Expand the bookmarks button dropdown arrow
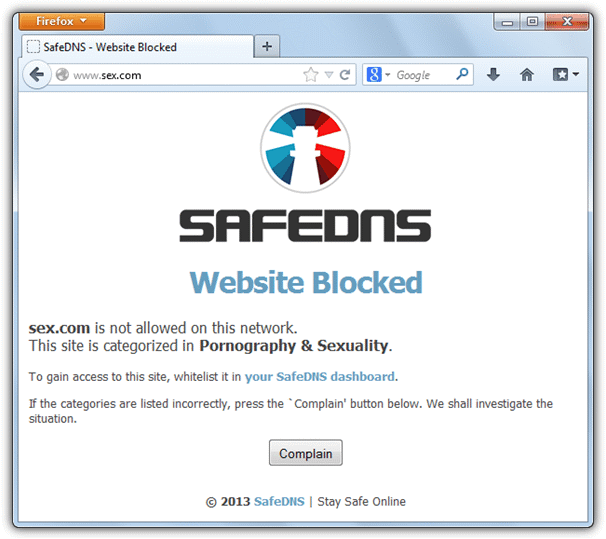 pyautogui.click(x=576, y=74)
